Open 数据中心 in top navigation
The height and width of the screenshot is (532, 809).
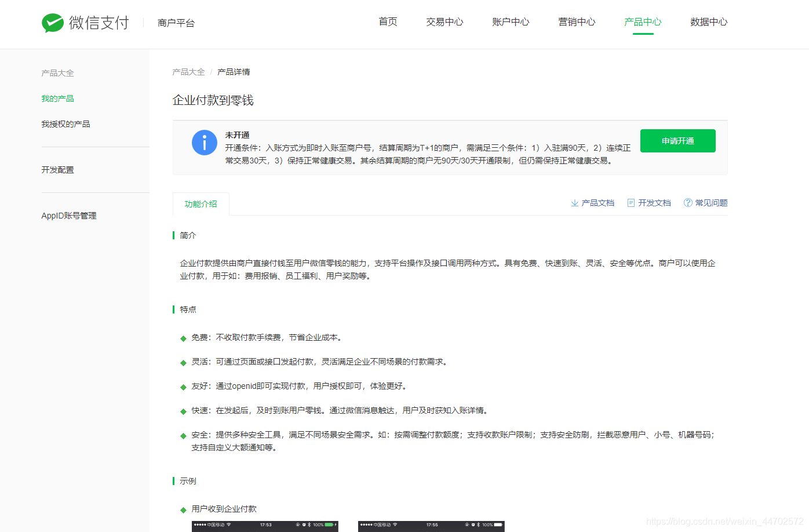709,22
